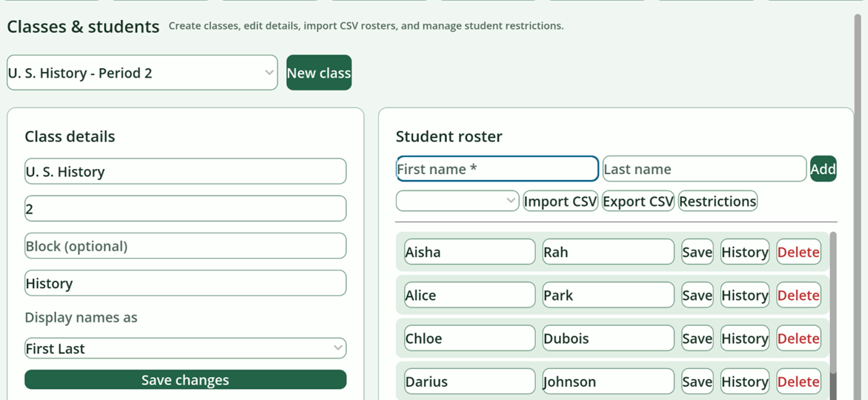868x400 pixels.
Task: Click the Class details heading
Action: (x=70, y=136)
